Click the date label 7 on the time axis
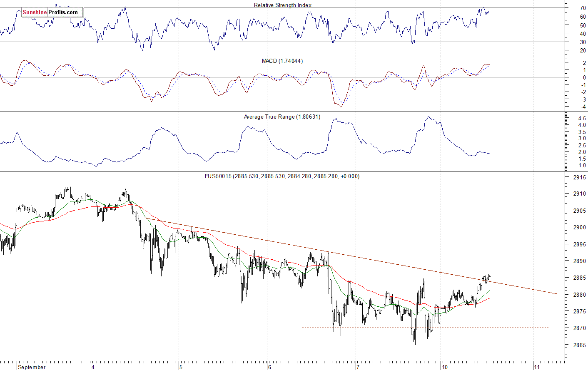Image resolution: width=588 pixels, height=370 pixels. (x=358, y=367)
